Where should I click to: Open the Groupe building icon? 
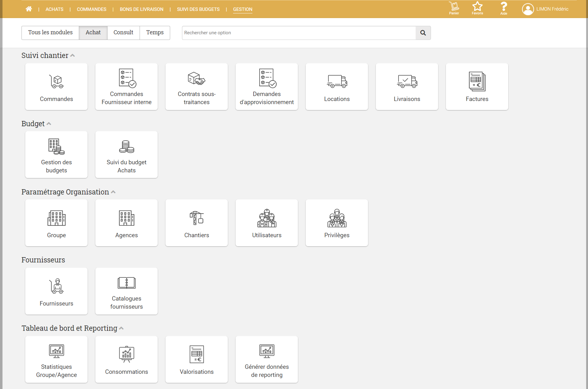click(56, 218)
